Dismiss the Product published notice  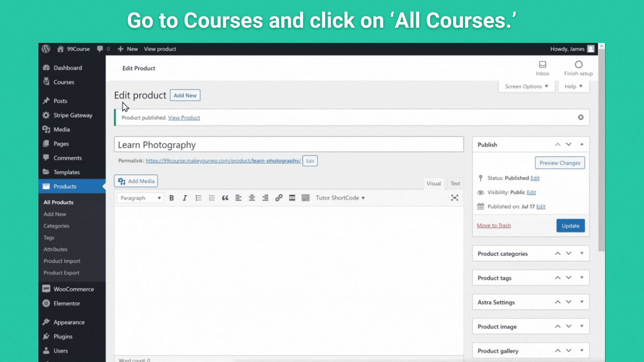(580, 118)
